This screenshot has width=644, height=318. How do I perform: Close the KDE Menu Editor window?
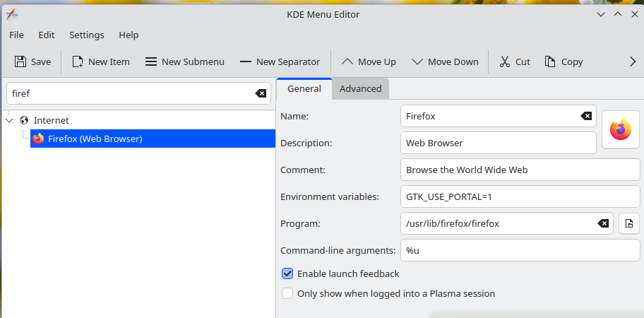(x=635, y=14)
